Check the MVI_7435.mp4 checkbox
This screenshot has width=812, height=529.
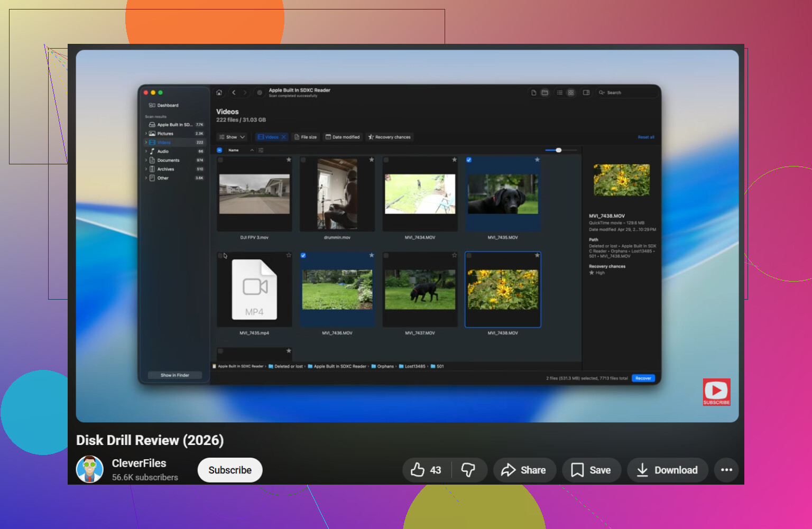(220, 255)
